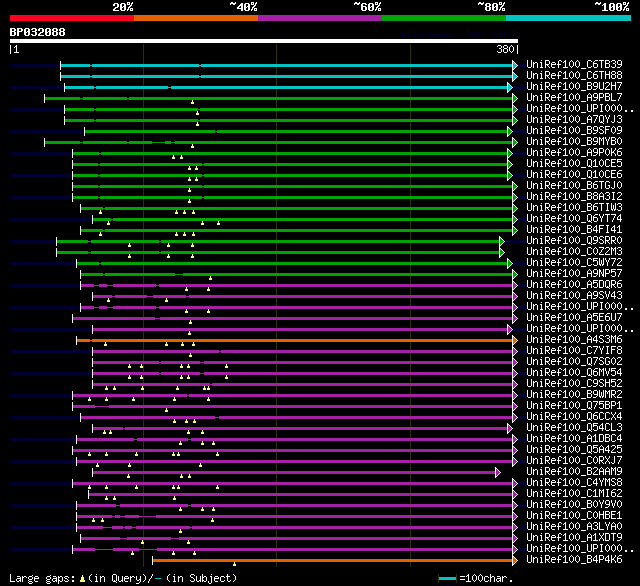The image size is (640, 586).
Task: Select the UniRef100_C9SH52 label
Action: point(574,384)
